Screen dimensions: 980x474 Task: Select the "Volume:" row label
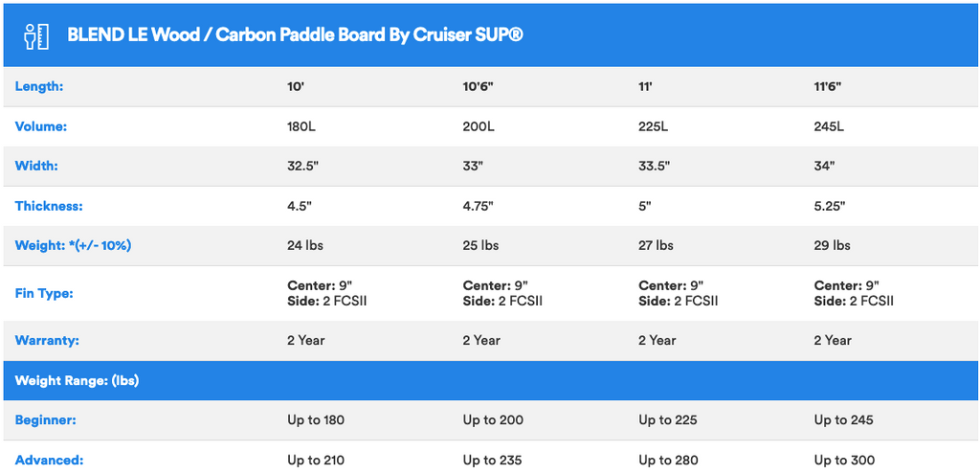coord(41,126)
